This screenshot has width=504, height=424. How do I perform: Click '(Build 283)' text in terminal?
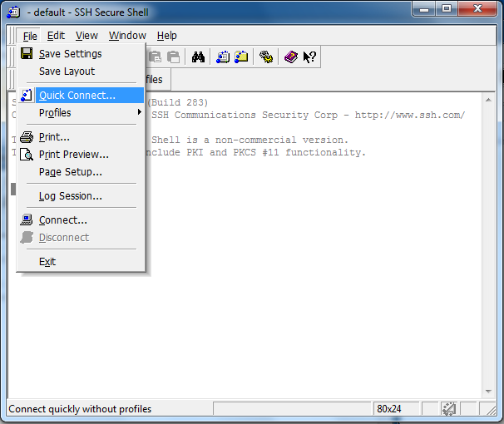coord(178,102)
